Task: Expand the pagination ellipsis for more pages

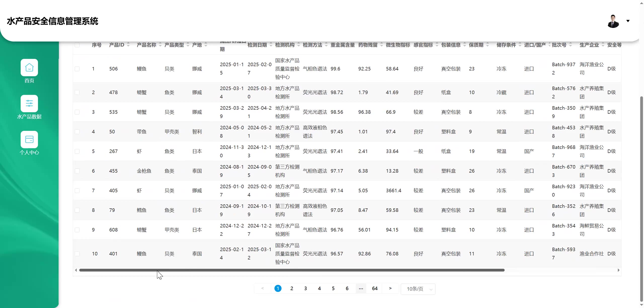Action: (361, 288)
